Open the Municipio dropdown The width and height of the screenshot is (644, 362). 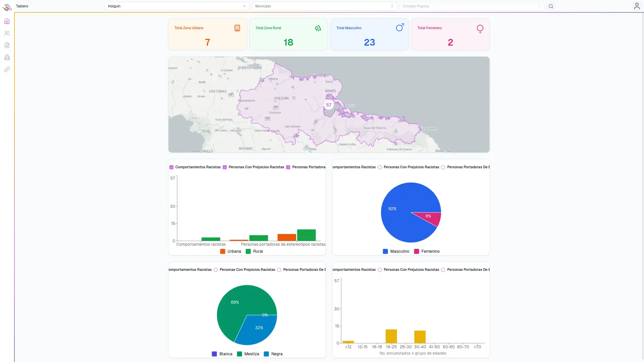coord(324,6)
